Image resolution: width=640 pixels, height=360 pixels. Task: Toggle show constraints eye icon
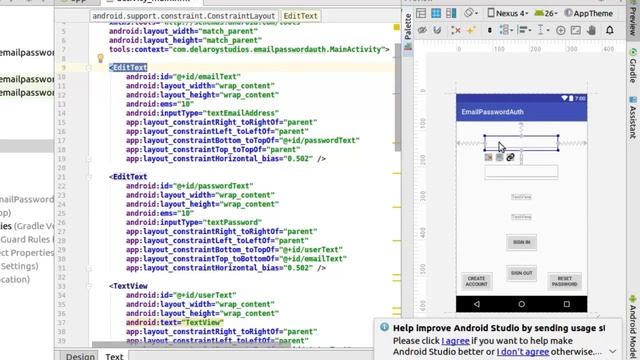click(x=422, y=30)
